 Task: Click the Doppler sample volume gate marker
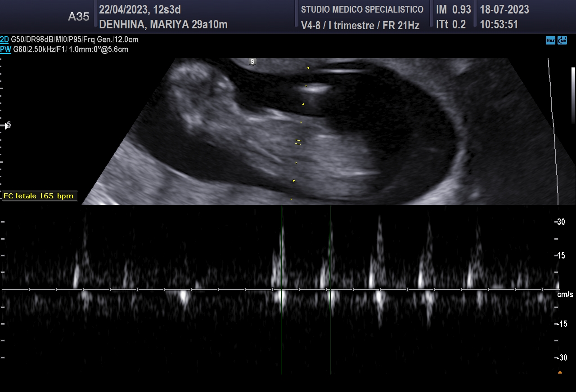pyautogui.click(x=298, y=143)
